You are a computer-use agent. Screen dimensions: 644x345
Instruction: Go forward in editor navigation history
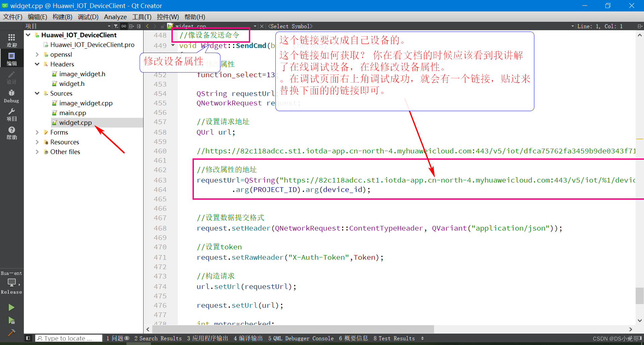(x=155, y=26)
